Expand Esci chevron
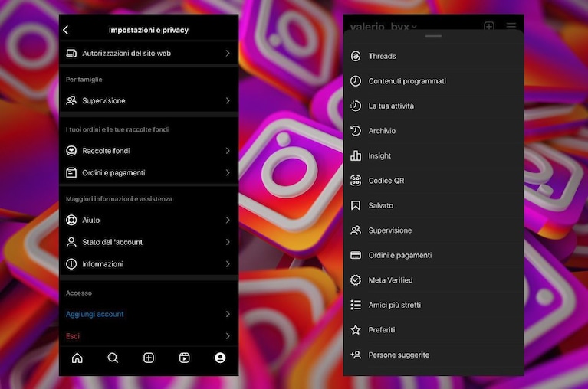 coord(228,336)
